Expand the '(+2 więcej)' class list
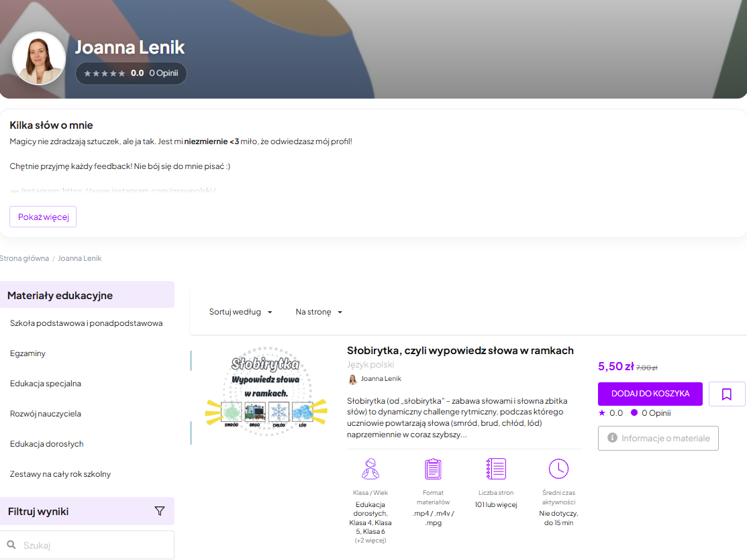747x560 pixels. [370, 541]
